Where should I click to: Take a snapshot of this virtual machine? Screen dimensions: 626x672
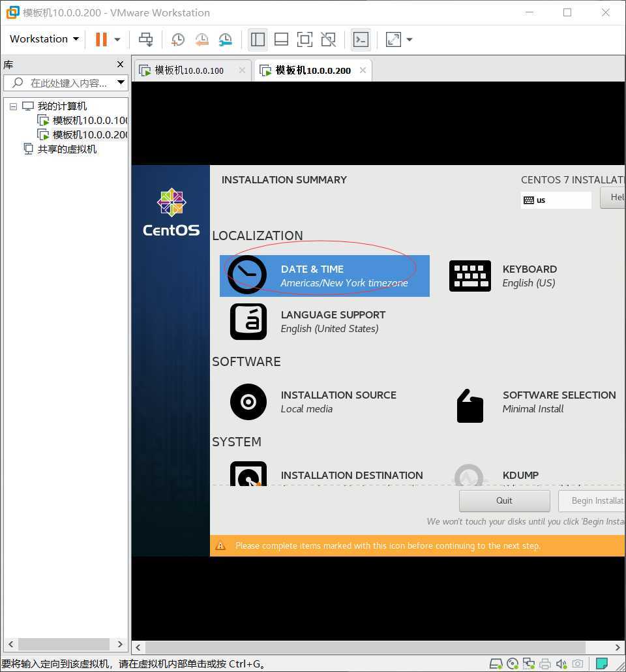pyautogui.click(x=178, y=39)
